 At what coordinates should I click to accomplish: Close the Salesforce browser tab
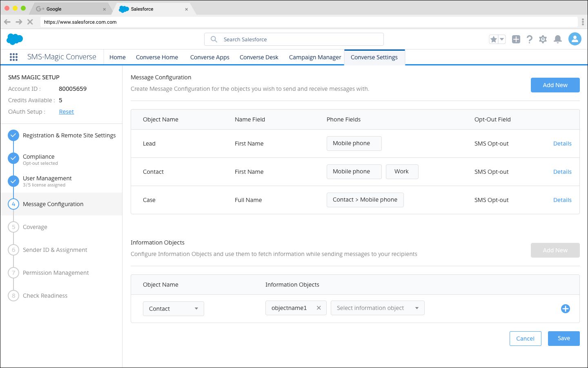(x=186, y=9)
